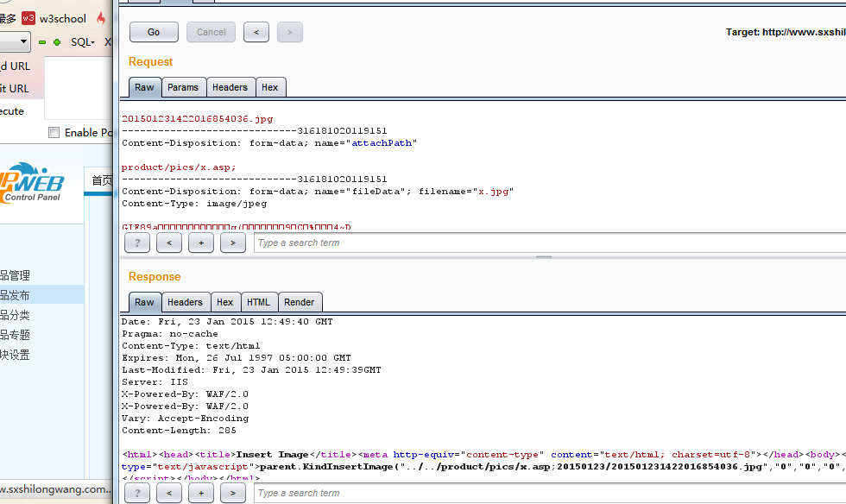
Task: Open Request search options plus button
Action: (x=201, y=243)
